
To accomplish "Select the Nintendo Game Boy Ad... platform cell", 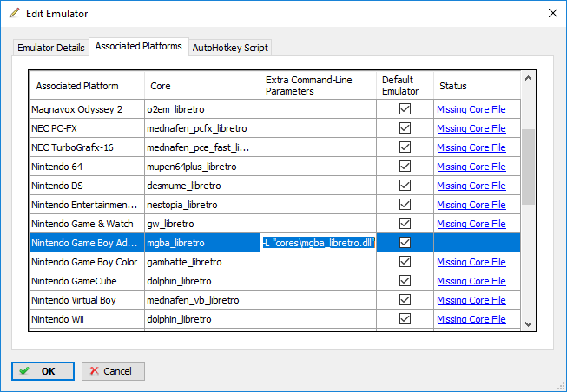I will tap(87, 243).
